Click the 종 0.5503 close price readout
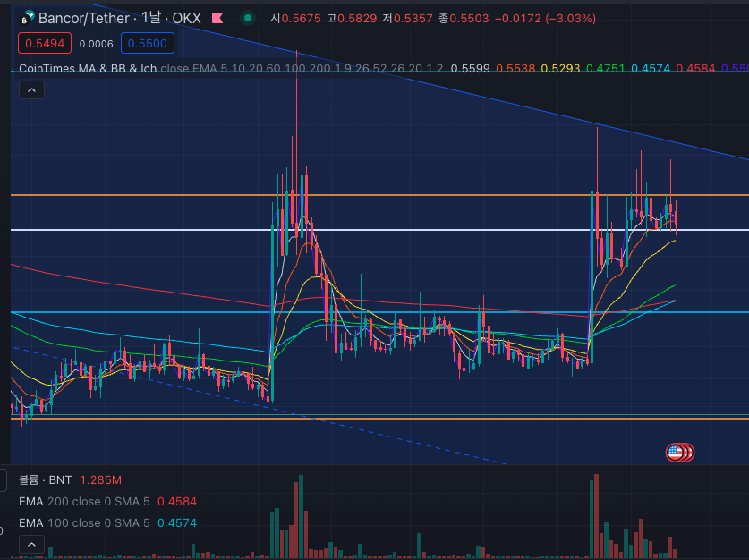The height and width of the screenshot is (560, 749). (464, 18)
